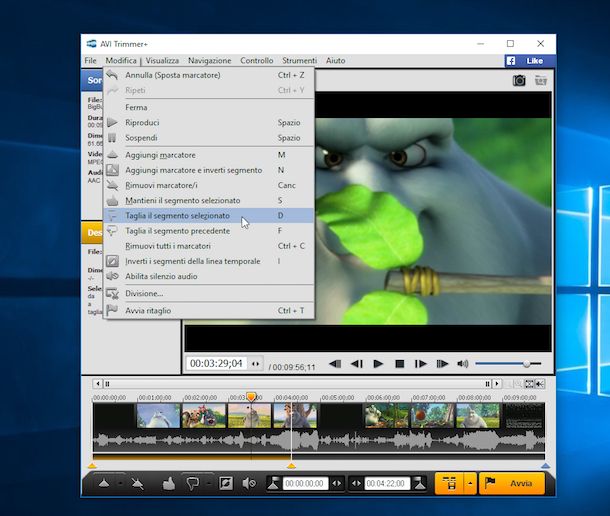Viewport: 610px width, 516px height.
Task: Choose Rimuovi tutti i marcatori
Action: click(x=209, y=246)
